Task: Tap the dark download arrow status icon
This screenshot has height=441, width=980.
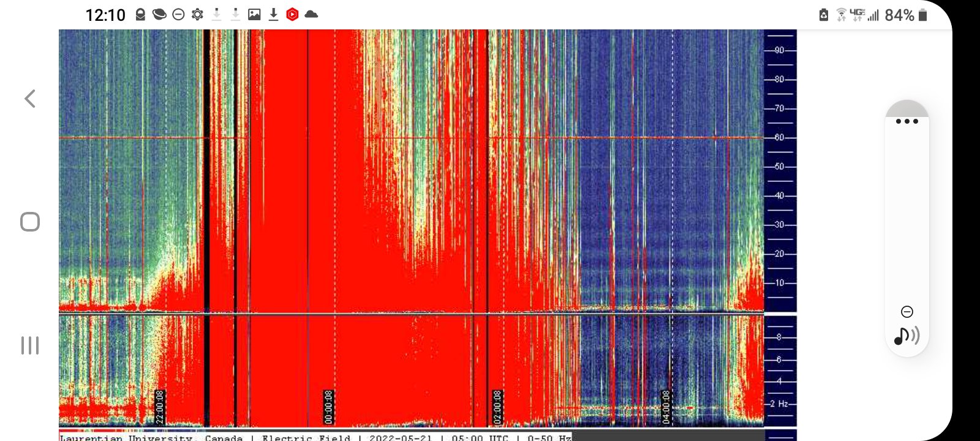Action: 273,14
